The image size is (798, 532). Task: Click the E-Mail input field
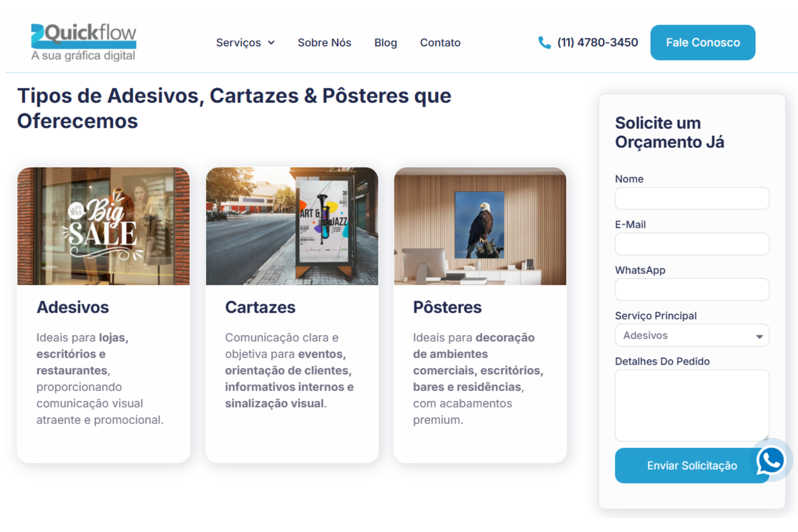(x=692, y=244)
